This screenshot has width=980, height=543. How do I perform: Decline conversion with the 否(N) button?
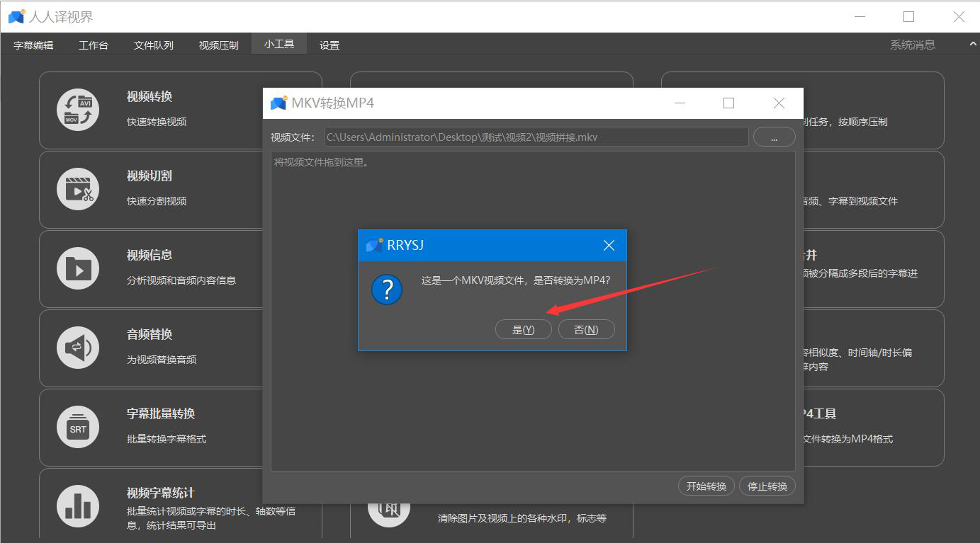click(x=586, y=328)
